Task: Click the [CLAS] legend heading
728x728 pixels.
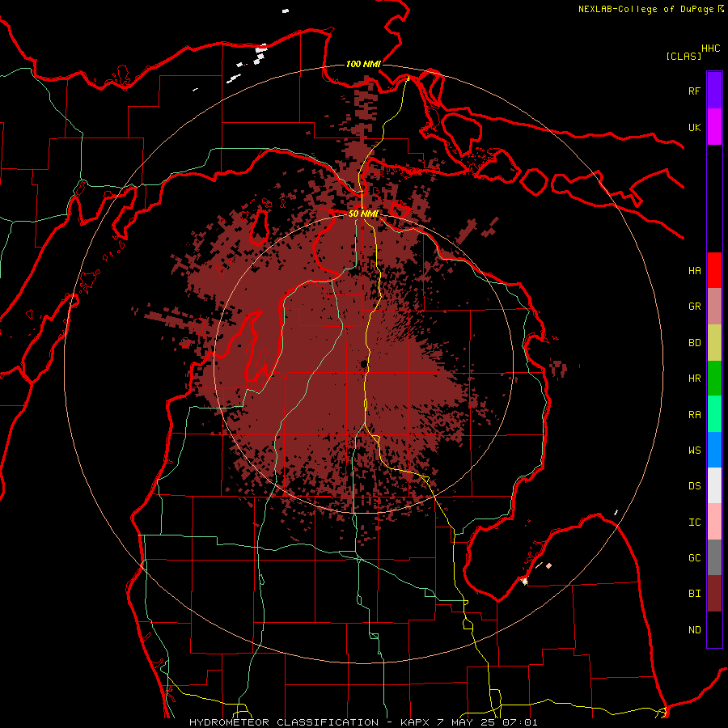Action: pyautogui.click(x=684, y=56)
